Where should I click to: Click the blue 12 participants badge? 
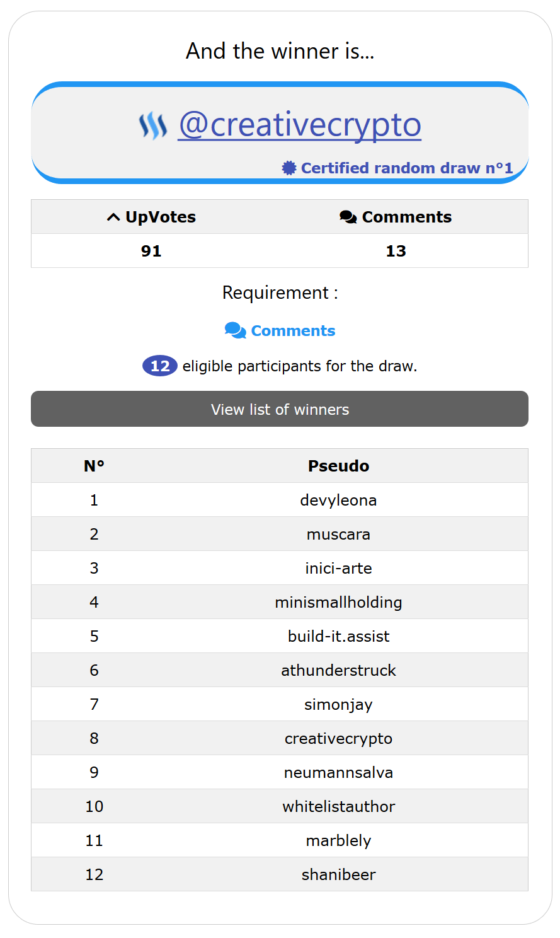click(160, 366)
